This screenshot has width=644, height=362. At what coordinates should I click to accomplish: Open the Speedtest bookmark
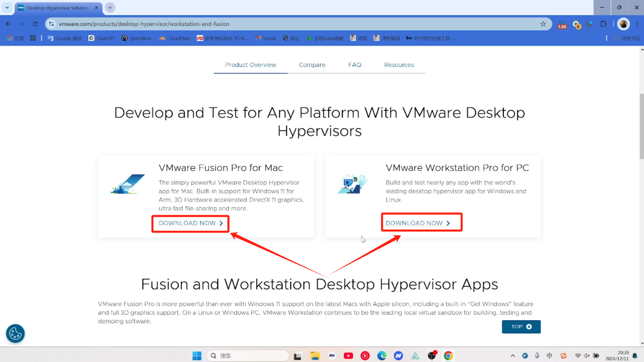(x=136, y=38)
